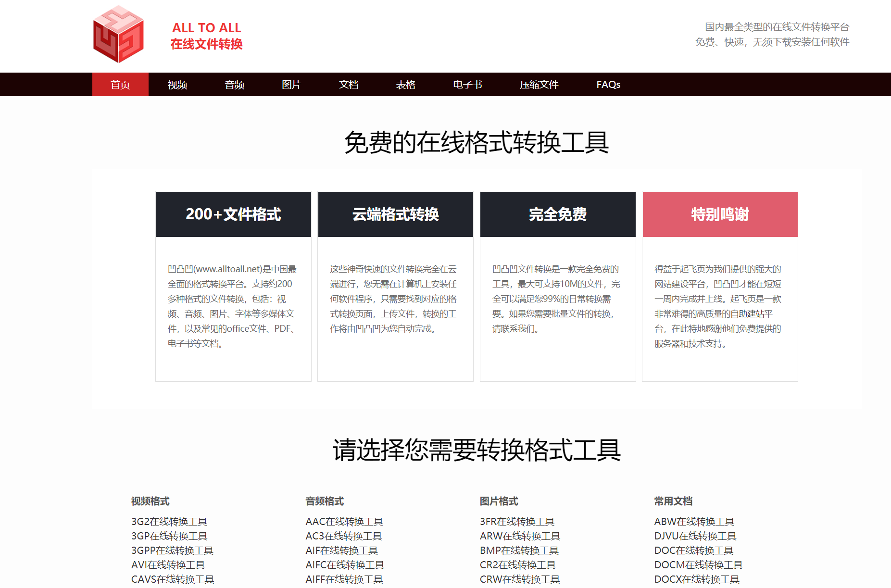Open AAC在线转换工具 link
Image resolution: width=891 pixels, height=588 pixels.
344,522
